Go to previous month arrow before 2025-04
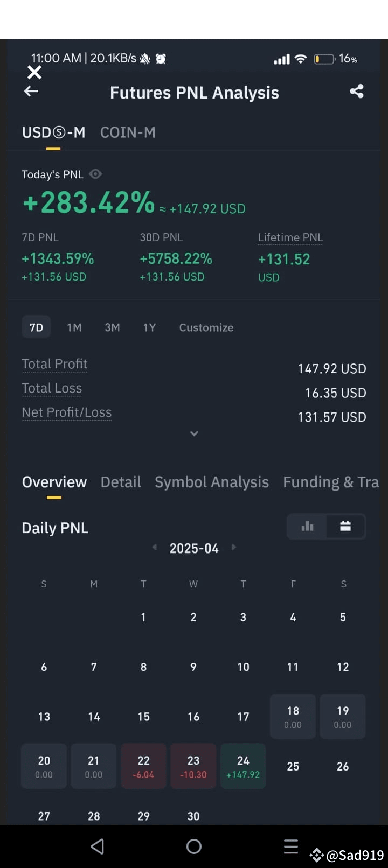Screen dimensions: 388x868 (155, 547)
